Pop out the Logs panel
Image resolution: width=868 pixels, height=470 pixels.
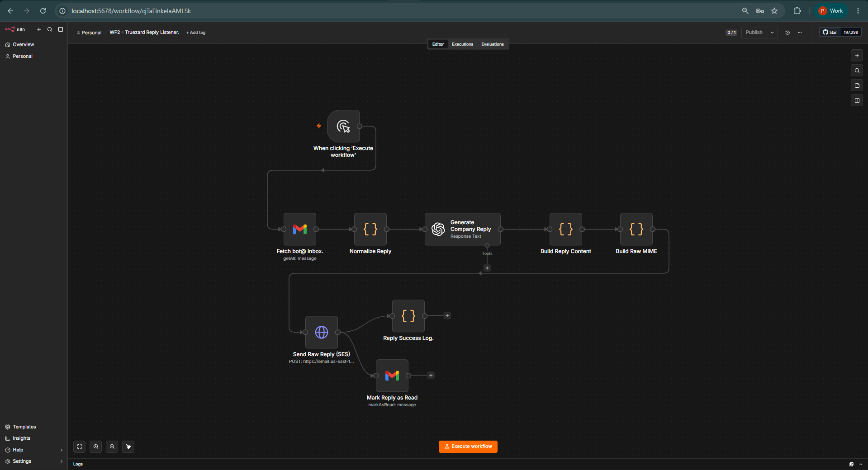coord(851,464)
